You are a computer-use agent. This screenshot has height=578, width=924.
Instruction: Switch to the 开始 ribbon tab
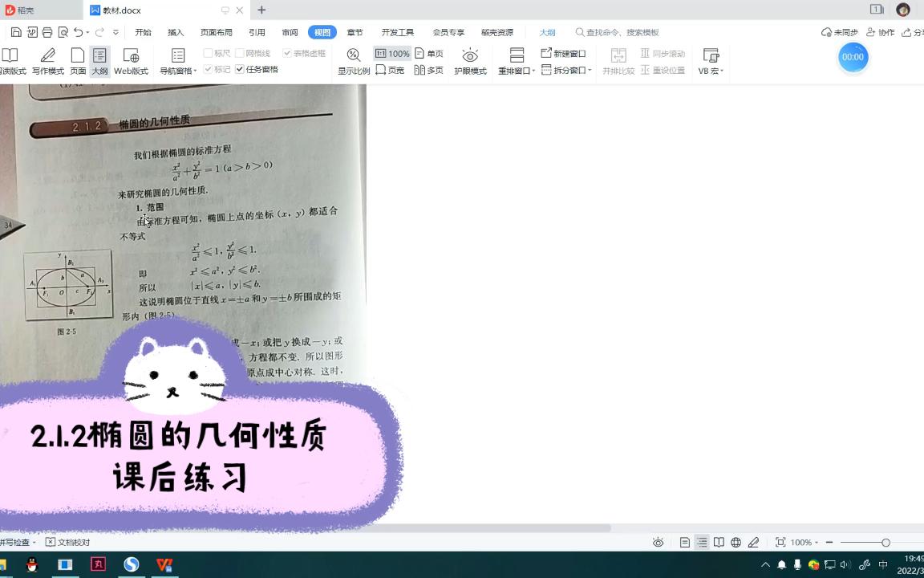coord(144,32)
